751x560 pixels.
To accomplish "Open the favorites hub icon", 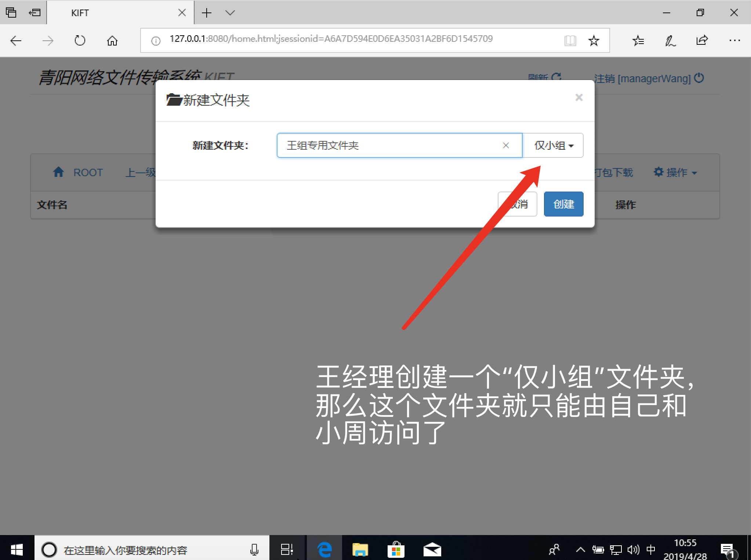I will 638,40.
